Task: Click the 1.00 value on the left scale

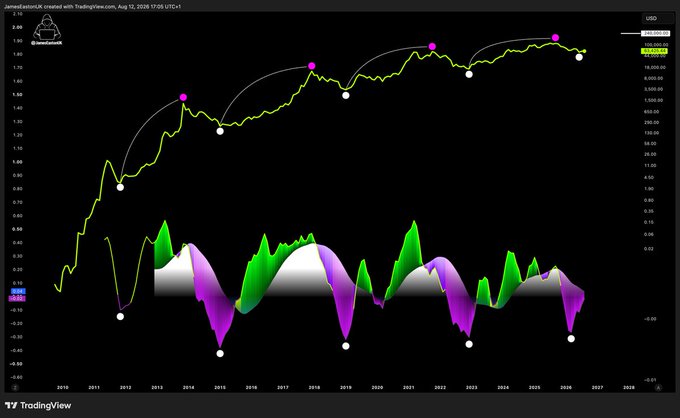Action: (x=17, y=162)
